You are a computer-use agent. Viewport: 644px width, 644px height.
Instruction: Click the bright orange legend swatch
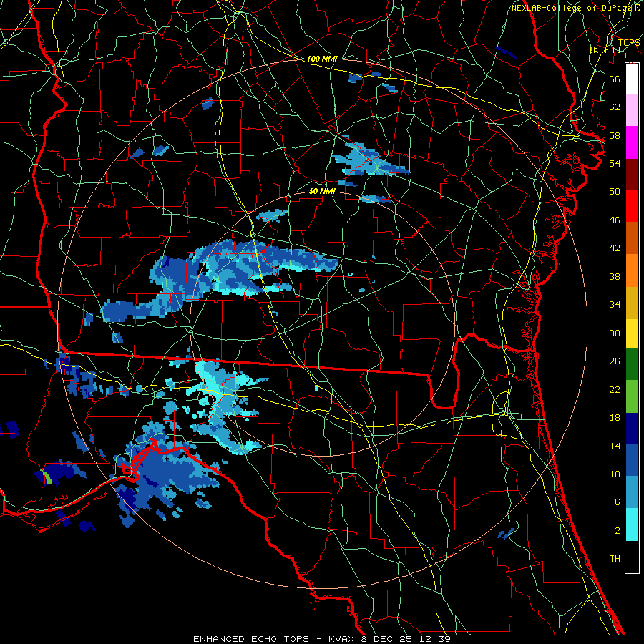[x=632, y=270]
